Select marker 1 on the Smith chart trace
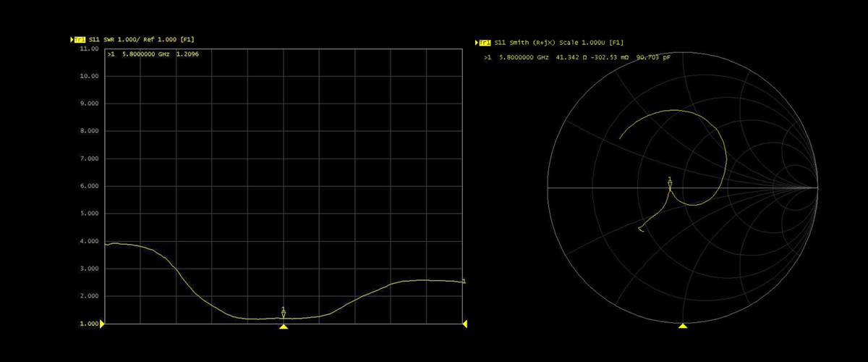This screenshot has height=362, width=868. pos(670,184)
